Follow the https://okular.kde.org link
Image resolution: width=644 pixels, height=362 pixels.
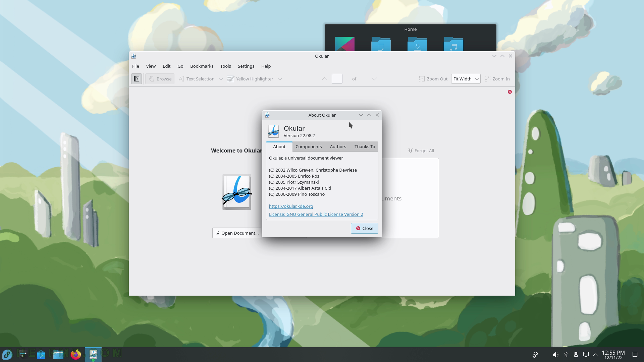[x=291, y=206]
